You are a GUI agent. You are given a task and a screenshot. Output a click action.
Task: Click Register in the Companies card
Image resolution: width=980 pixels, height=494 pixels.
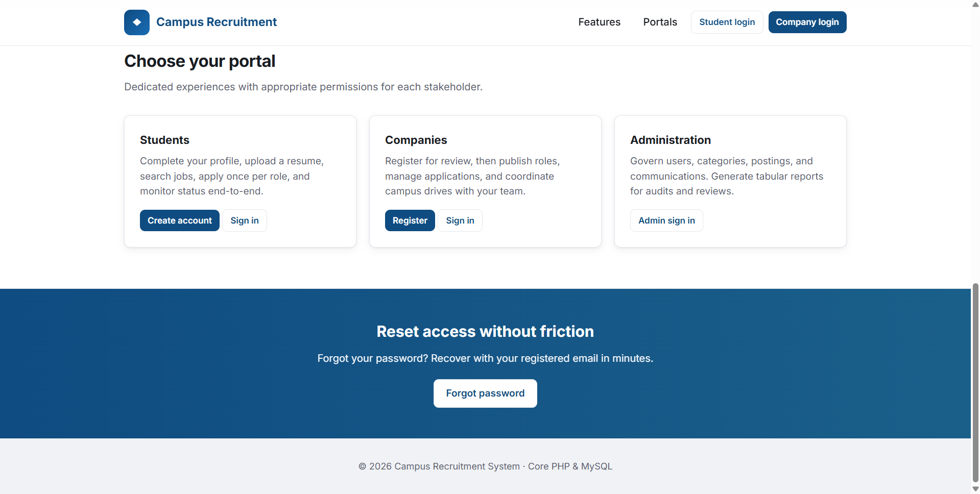coord(410,220)
